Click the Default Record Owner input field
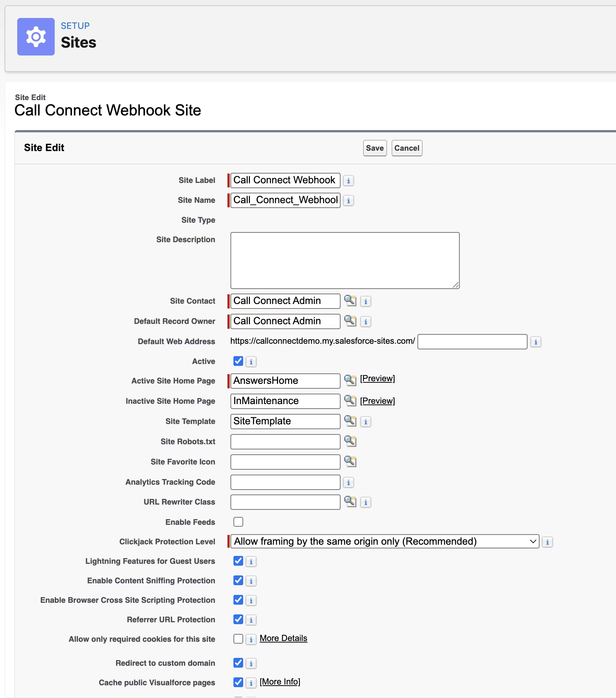 click(286, 321)
